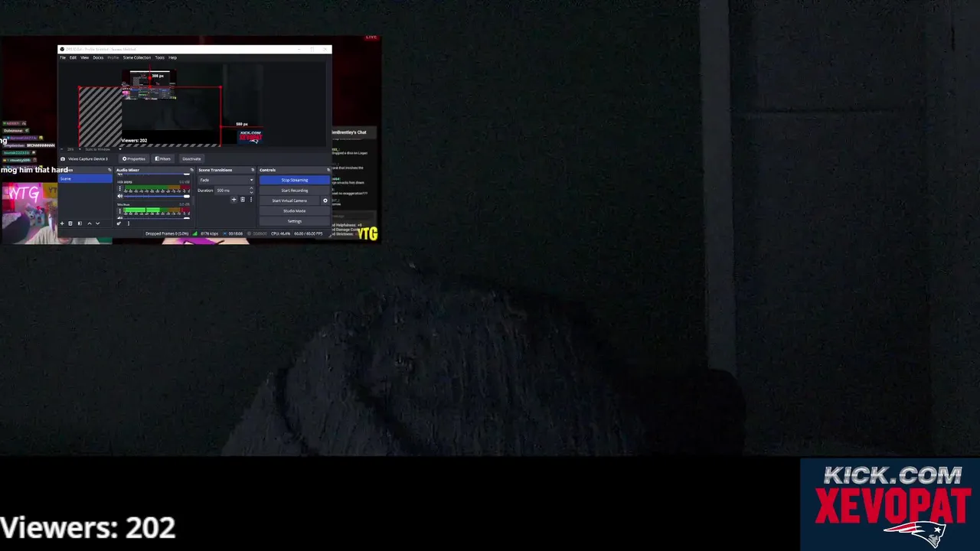Open the Scene Collection menu
Screen dimensions: 980x551
(137, 57)
